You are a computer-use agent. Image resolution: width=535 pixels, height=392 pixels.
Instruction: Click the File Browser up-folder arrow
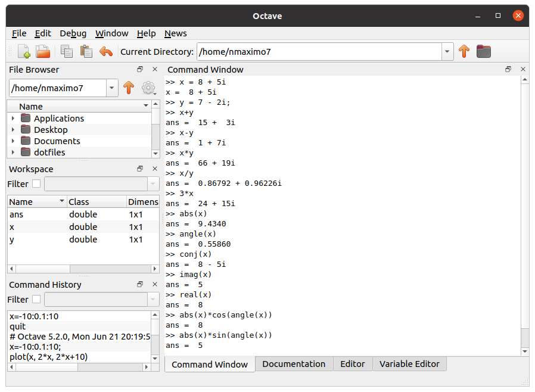click(x=129, y=88)
